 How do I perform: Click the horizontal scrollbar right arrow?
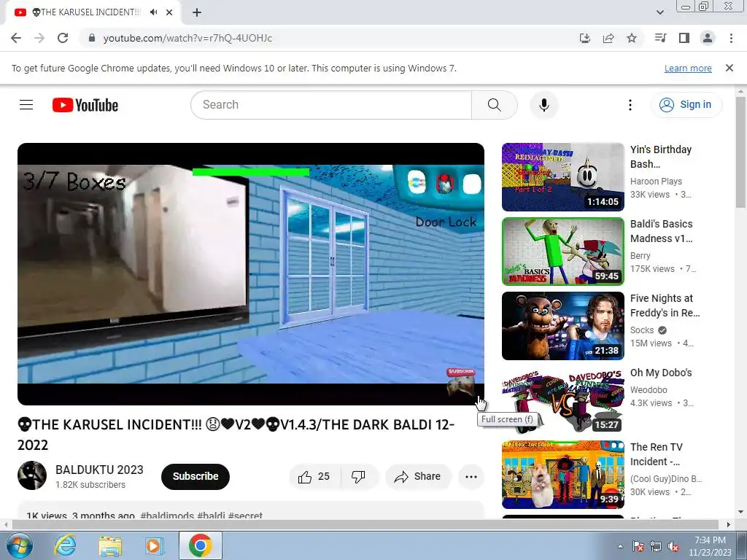729,524
